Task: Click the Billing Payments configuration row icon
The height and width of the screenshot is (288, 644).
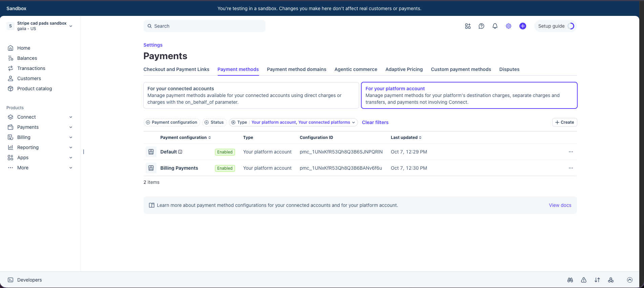Action: (151, 168)
